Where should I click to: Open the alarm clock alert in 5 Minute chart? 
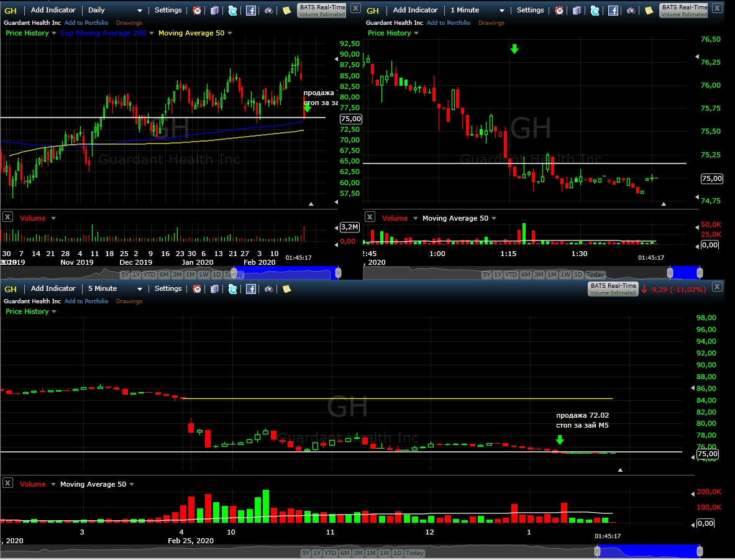pos(198,289)
